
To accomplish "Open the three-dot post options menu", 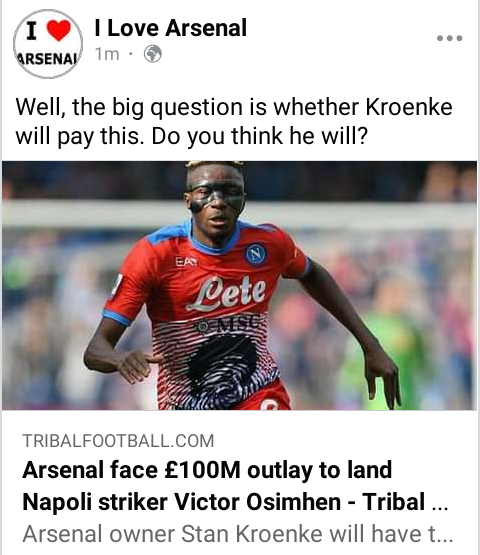I will [x=450, y=38].
